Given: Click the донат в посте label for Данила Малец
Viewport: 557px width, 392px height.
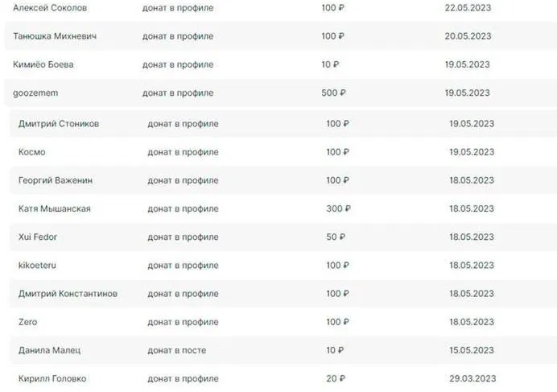Looking at the screenshot, I should click(177, 350).
